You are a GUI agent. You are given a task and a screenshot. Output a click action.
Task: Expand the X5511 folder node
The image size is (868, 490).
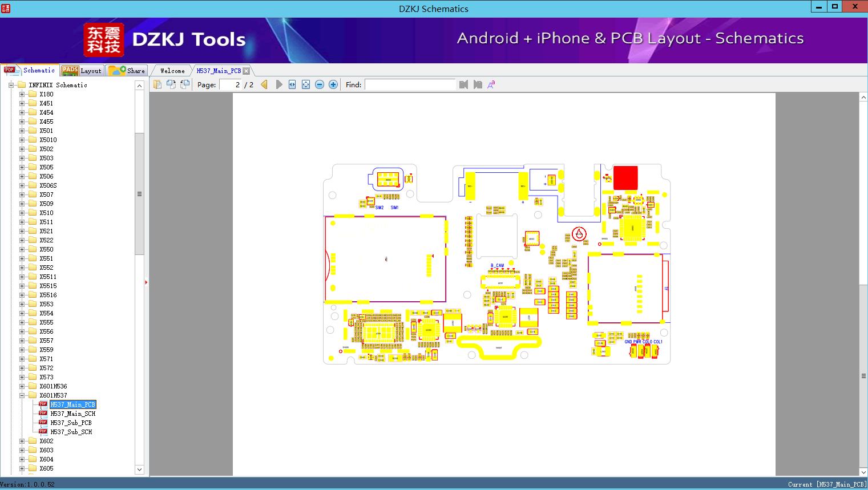(22, 277)
